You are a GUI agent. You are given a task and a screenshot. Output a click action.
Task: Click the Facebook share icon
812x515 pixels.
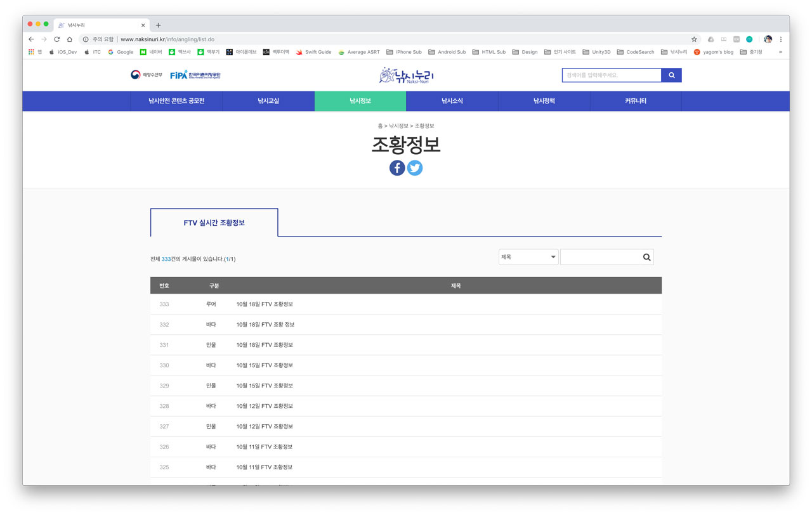pos(397,168)
